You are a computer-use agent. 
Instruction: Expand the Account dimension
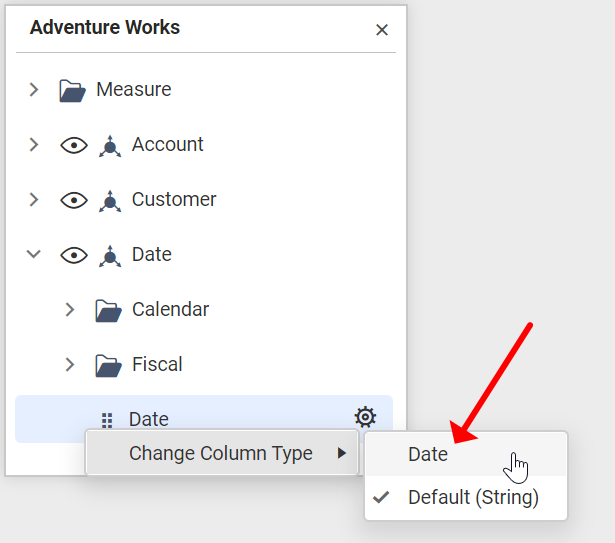34,144
